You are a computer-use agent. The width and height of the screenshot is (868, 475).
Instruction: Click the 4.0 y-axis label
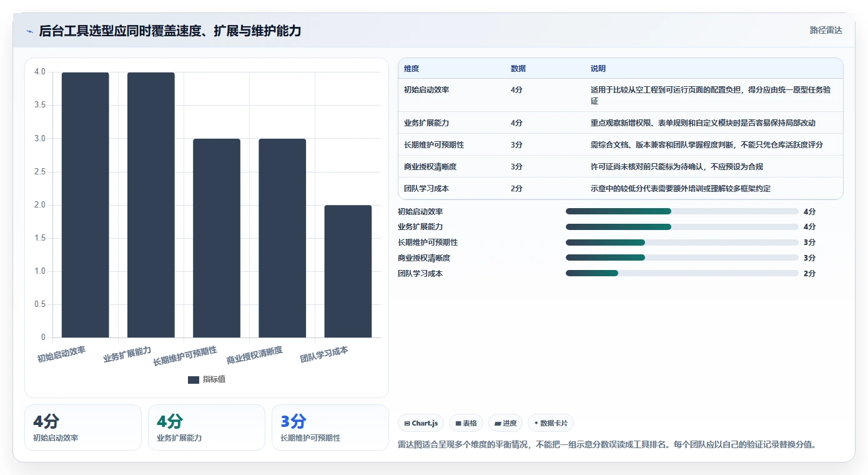pos(40,72)
